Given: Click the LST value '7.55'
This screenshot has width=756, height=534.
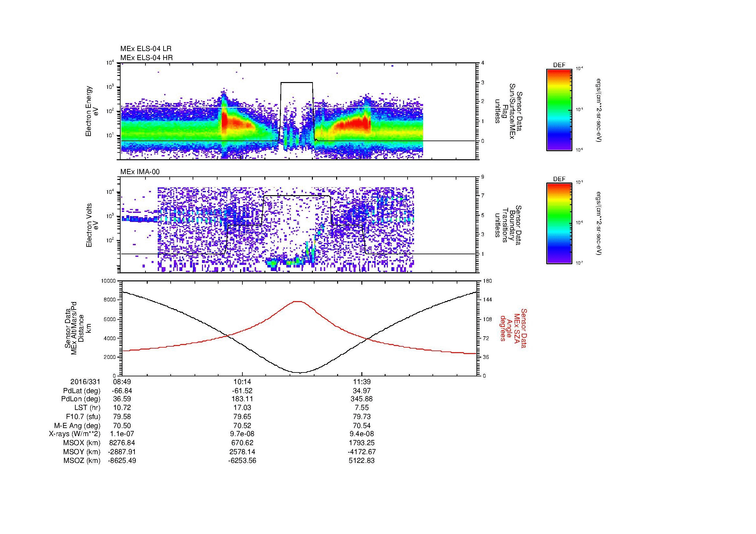Looking at the screenshot, I should click(362, 408).
